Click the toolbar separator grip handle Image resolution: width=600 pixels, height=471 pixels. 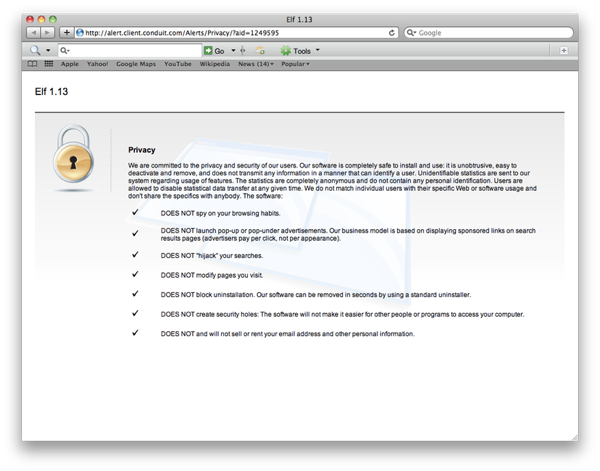(x=243, y=51)
